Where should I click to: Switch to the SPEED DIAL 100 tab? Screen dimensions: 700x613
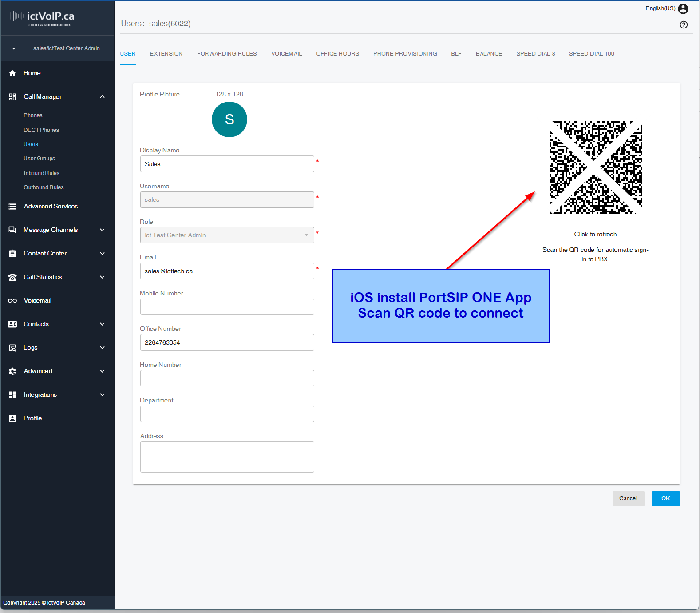coord(592,54)
